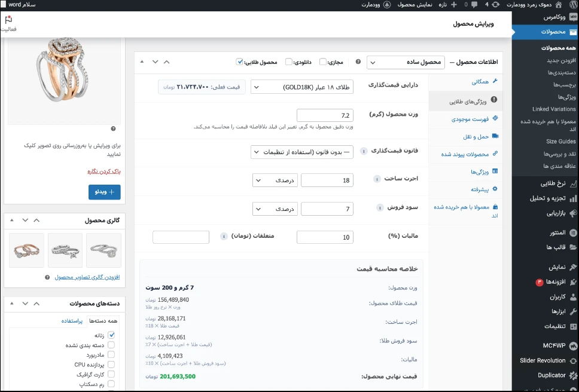Viewport: 579px width, 392px height.
Task: Click the help icon next to gallery link
Action: point(47,277)
